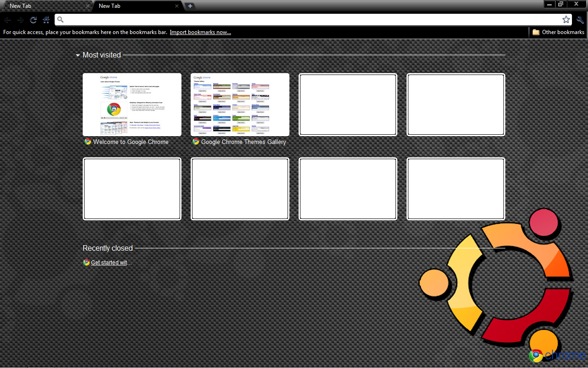Close the first New Tab tab

[x=88, y=6]
